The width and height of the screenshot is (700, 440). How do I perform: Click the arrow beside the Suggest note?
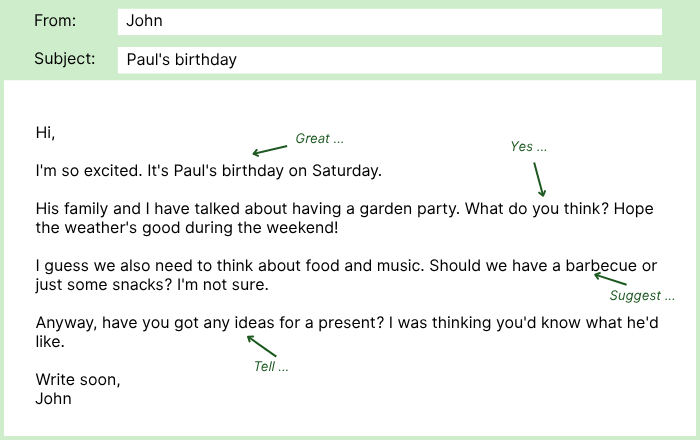coord(610,279)
